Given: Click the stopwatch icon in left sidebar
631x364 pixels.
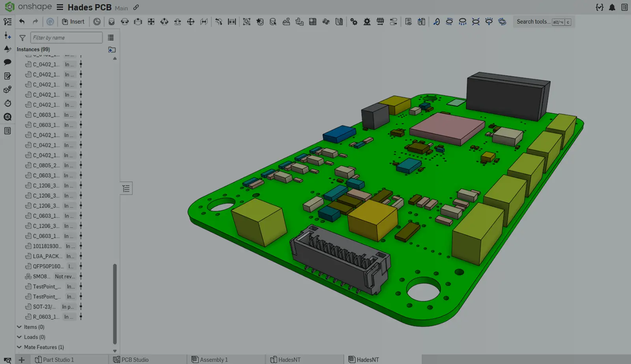Looking at the screenshot, I should pyautogui.click(x=7, y=103).
